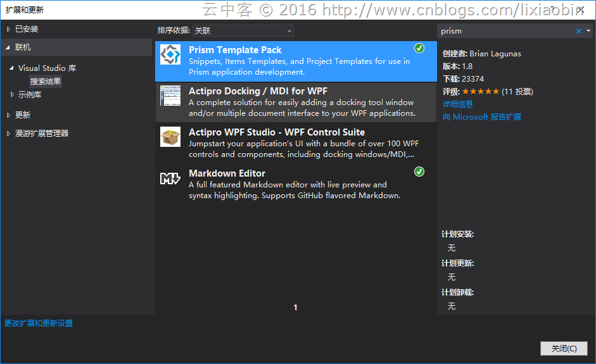Viewport: 596px width, 364px height.
Task: Click the 版本: 1.8 text
Action: point(457,66)
